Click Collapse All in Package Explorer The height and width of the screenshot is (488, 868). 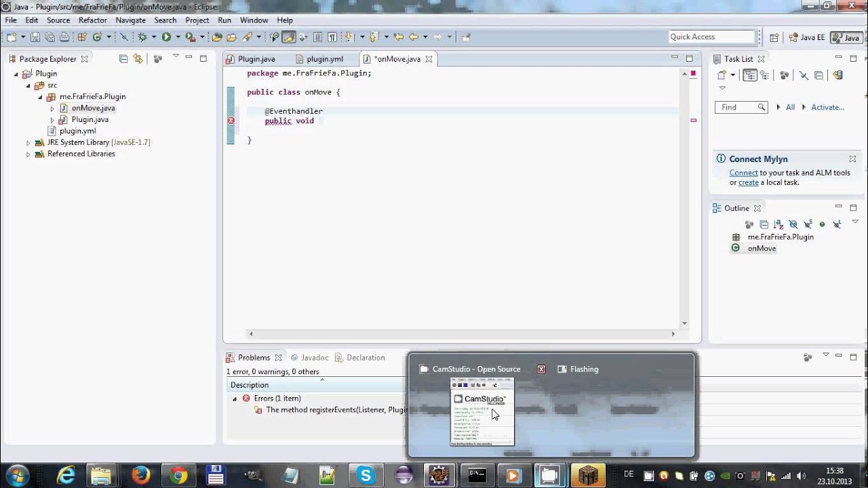123,59
